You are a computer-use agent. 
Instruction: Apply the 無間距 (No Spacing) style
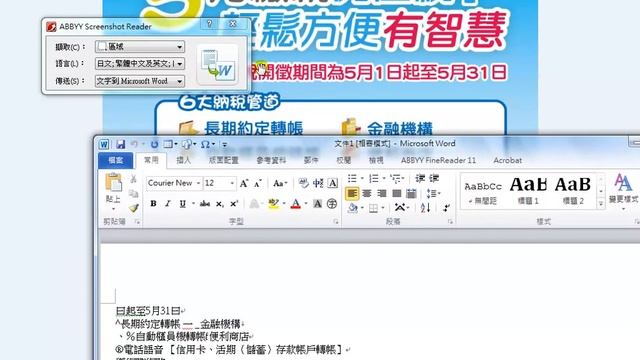483,192
